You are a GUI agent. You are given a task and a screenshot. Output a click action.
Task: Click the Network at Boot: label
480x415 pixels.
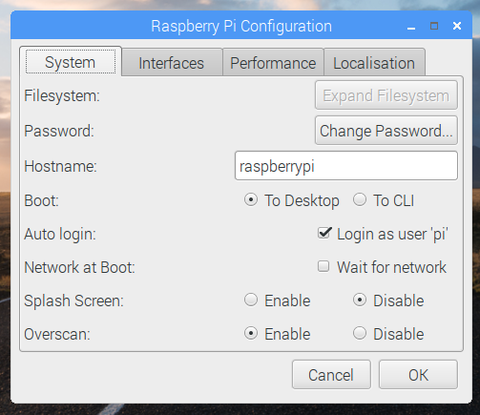tap(80, 268)
